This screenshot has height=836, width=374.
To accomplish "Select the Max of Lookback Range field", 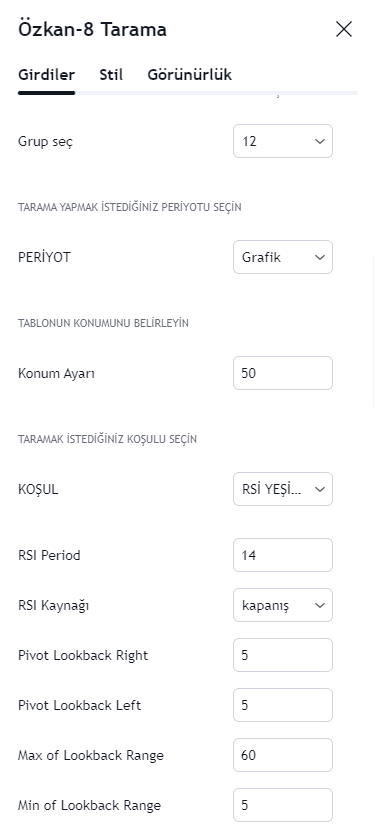I will 283,755.
